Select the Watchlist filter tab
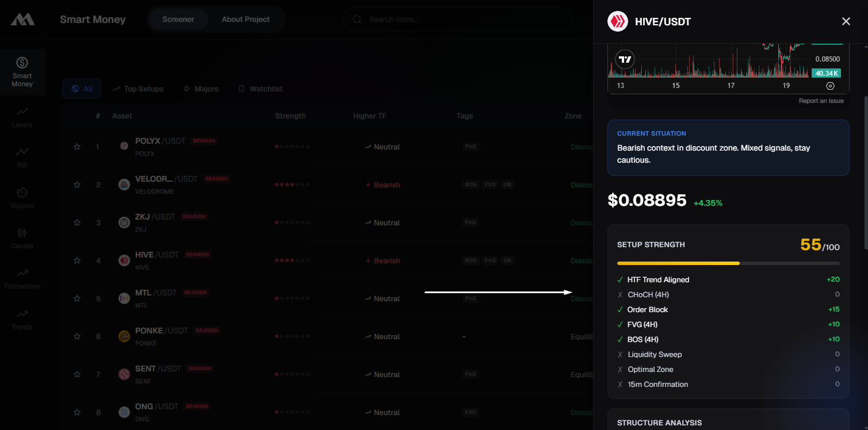 [x=260, y=89]
